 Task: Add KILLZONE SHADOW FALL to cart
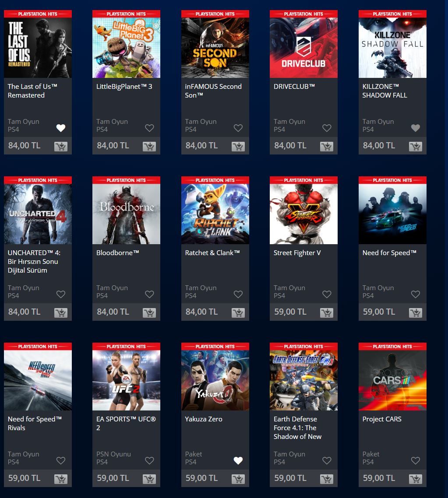click(x=416, y=147)
